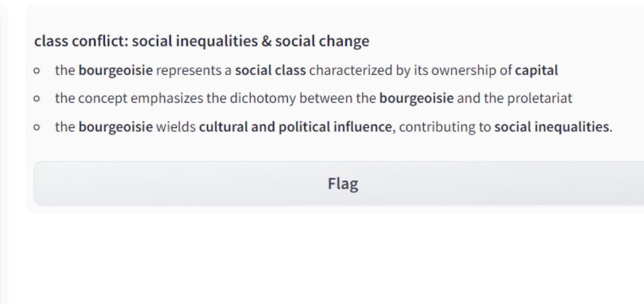
Task: Click the bold word 'capital'
Action: click(x=536, y=70)
